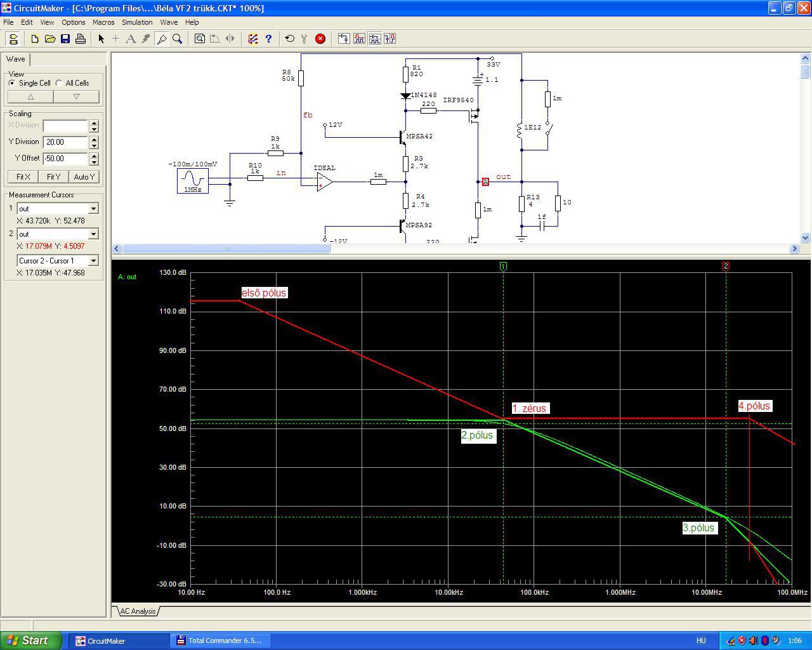The image size is (812, 650).
Task: Click the Print toolbar icon
Action: point(81,39)
